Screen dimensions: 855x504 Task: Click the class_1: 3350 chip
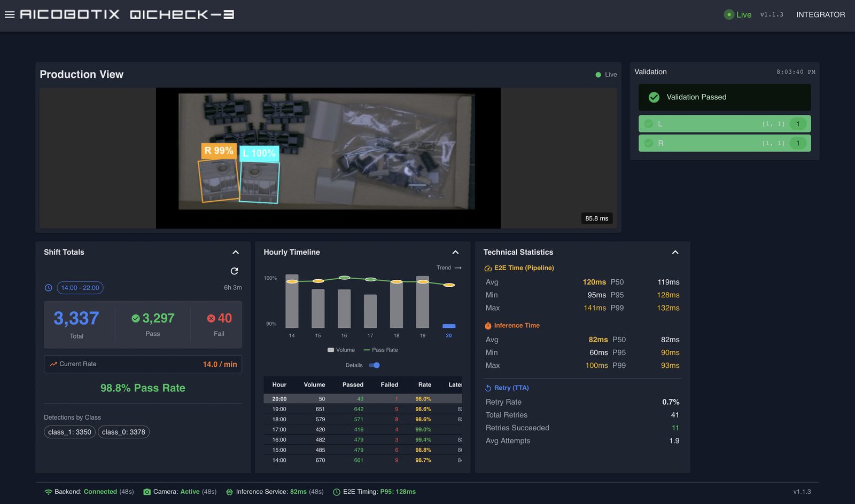pyautogui.click(x=69, y=432)
